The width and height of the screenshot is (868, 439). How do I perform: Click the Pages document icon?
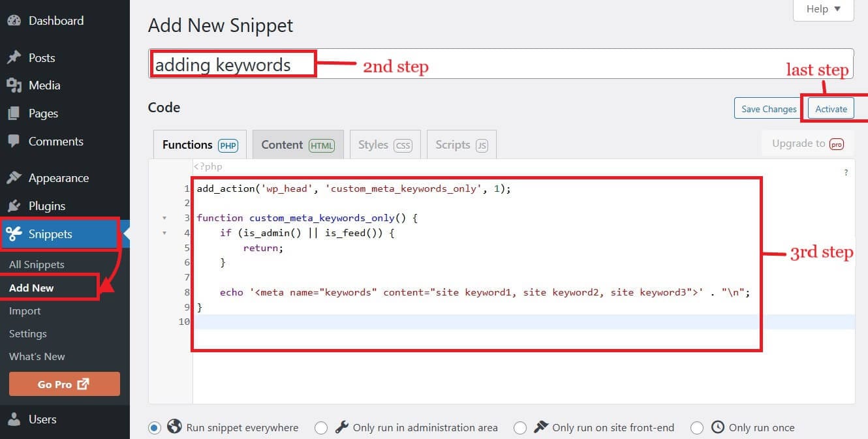pyautogui.click(x=14, y=114)
